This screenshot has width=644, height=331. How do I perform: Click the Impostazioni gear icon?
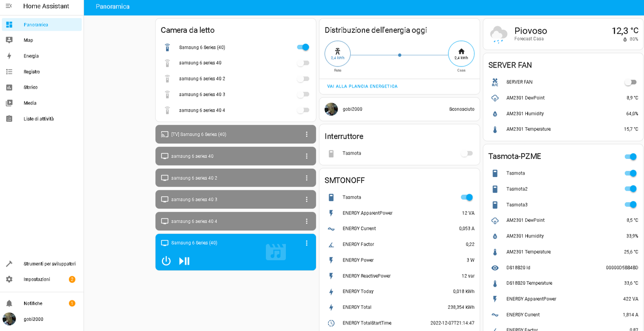coord(9,279)
